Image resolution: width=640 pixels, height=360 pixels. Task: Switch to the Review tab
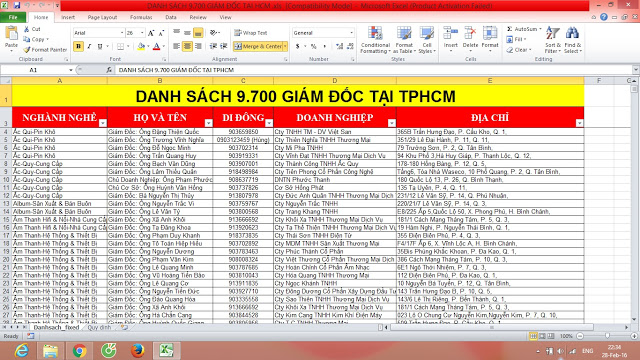click(198, 17)
